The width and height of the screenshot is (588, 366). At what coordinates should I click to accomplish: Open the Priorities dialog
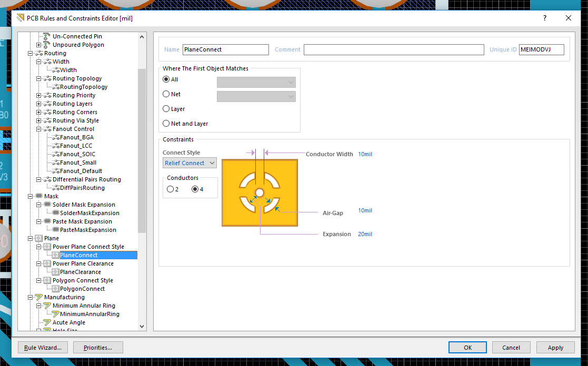(98, 348)
